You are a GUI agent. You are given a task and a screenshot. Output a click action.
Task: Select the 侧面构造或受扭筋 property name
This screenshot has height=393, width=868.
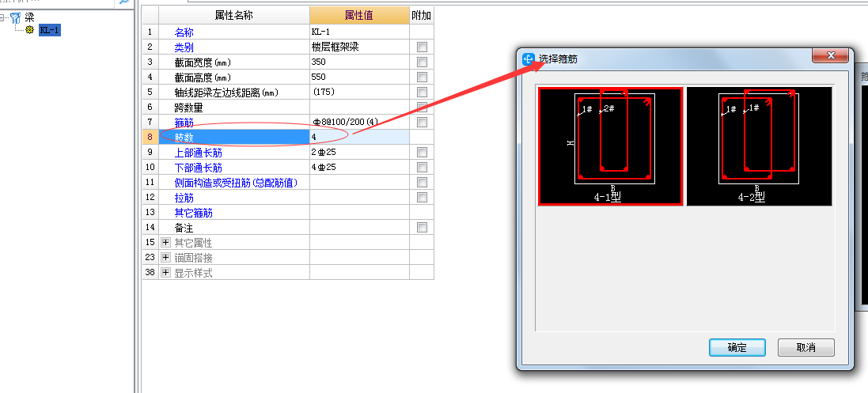237,182
